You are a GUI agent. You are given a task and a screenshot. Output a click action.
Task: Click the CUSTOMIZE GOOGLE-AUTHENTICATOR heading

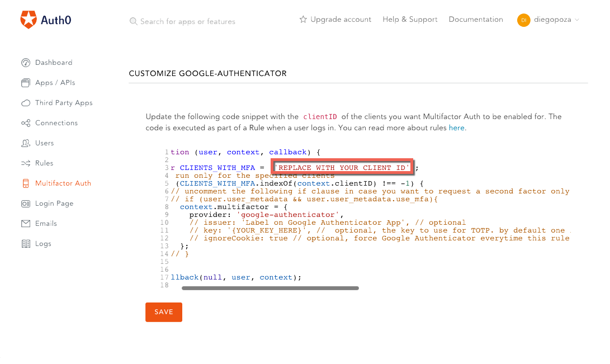click(x=208, y=73)
